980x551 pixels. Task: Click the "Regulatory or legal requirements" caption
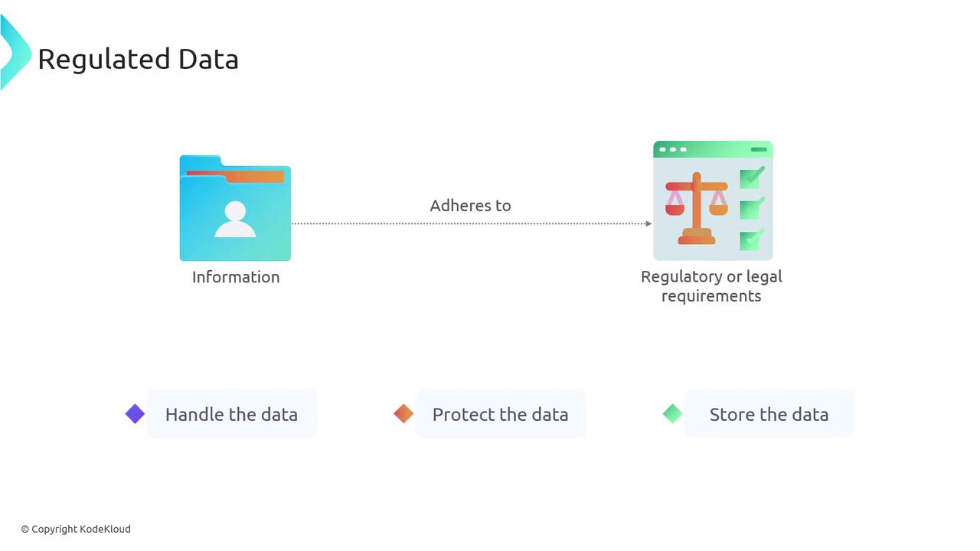(711, 286)
